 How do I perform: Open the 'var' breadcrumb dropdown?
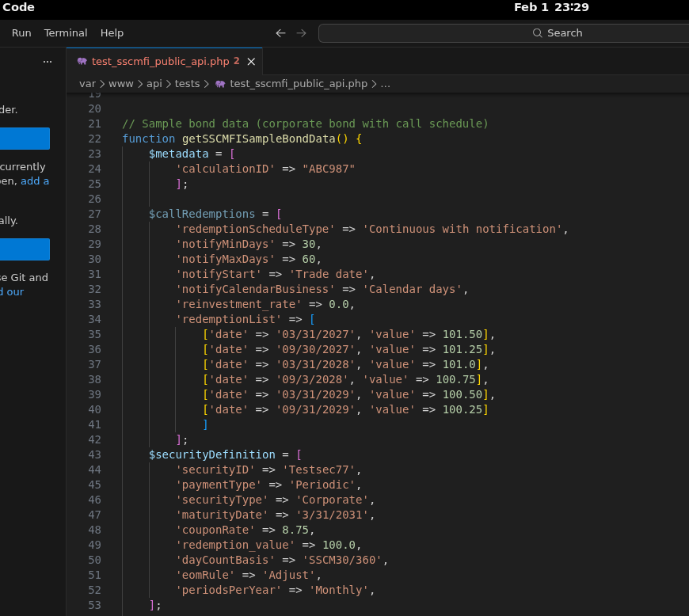click(x=87, y=83)
